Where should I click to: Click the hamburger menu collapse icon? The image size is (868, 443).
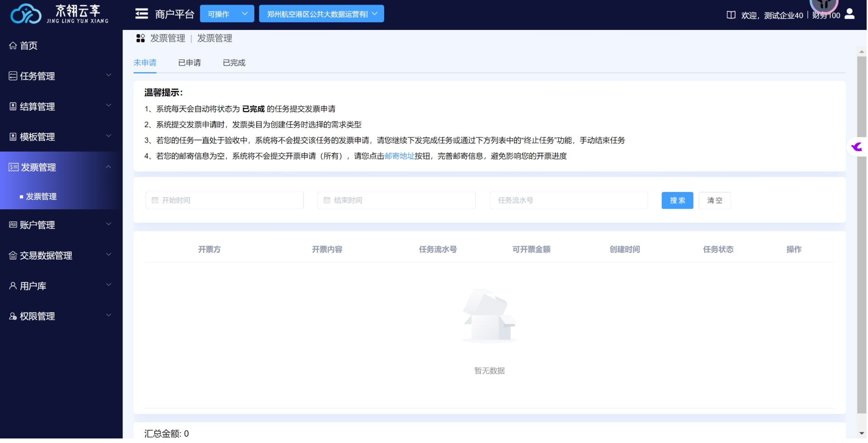click(x=141, y=14)
